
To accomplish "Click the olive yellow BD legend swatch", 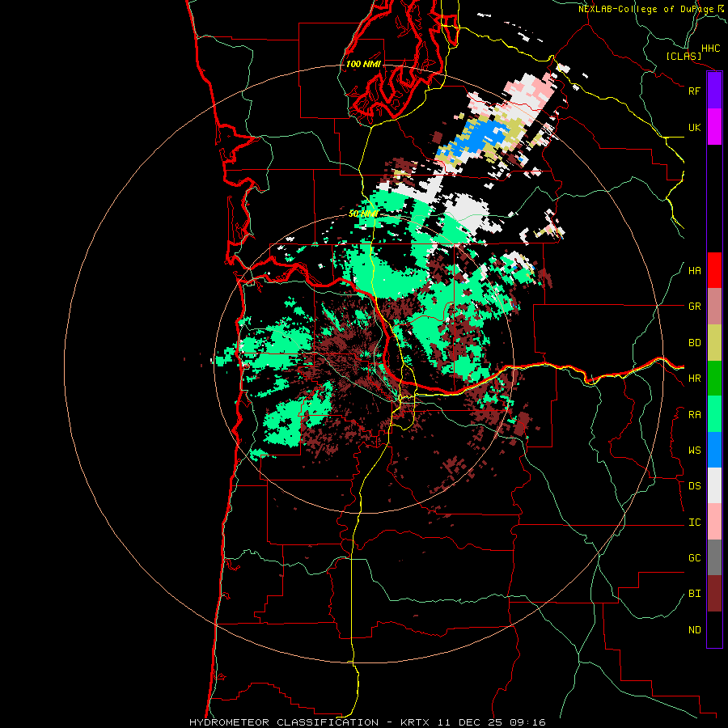I will 714,343.
